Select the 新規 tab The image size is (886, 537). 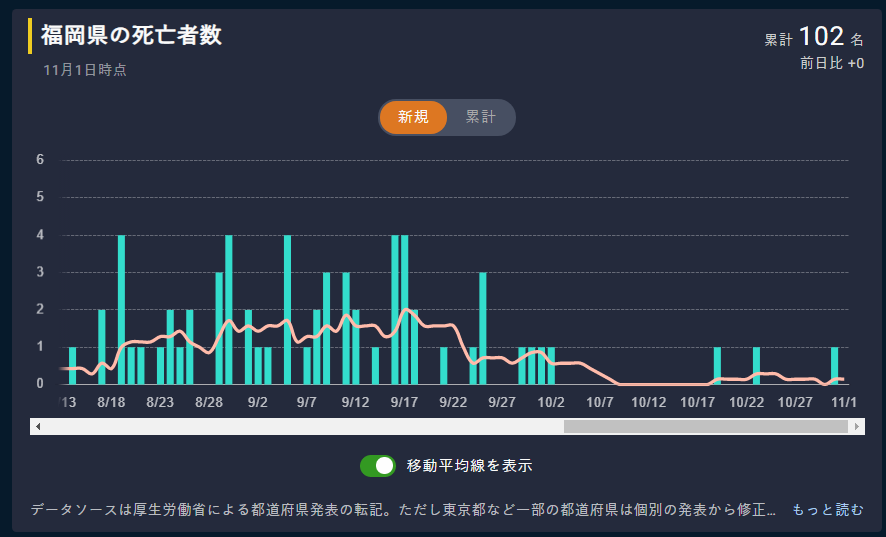pyautogui.click(x=413, y=118)
